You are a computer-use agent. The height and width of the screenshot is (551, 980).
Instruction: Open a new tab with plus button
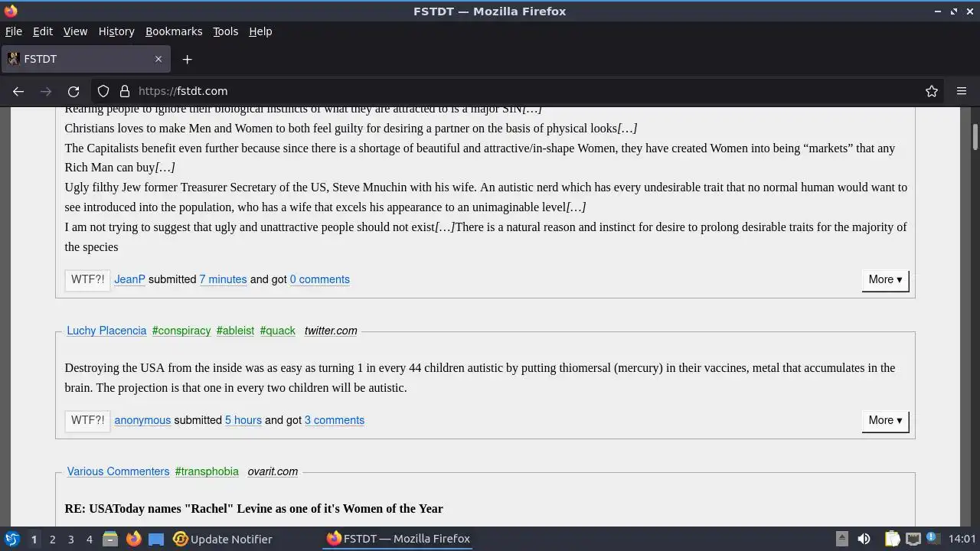187,59
